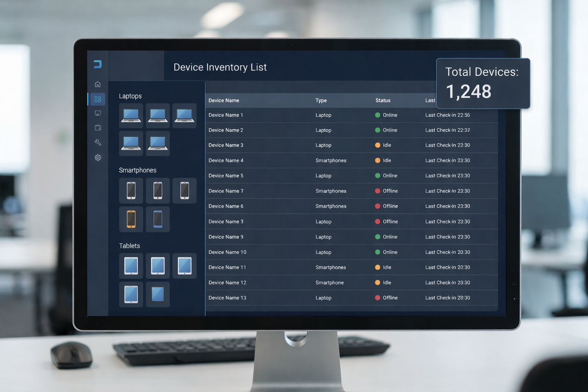The width and height of the screenshot is (588, 392).
Task: Select the orange smartphone icon under Smartphones
Action: pos(131,219)
